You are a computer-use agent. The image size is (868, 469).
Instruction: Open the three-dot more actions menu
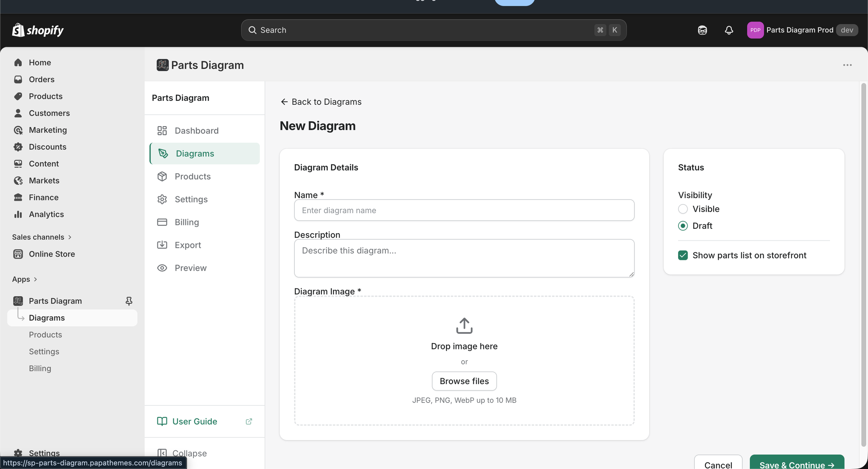[x=847, y=65]
